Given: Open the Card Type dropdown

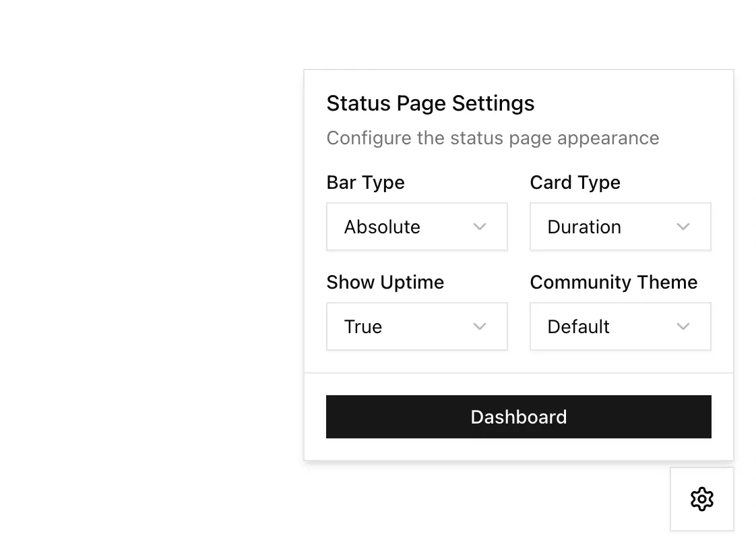Looking at the screenshot, I should pos(620,227).
